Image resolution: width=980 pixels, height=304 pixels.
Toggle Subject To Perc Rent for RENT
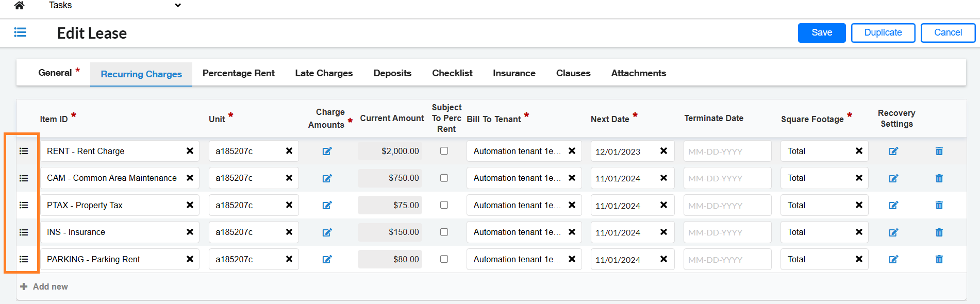pyautogui.click(x=444, y=151)
